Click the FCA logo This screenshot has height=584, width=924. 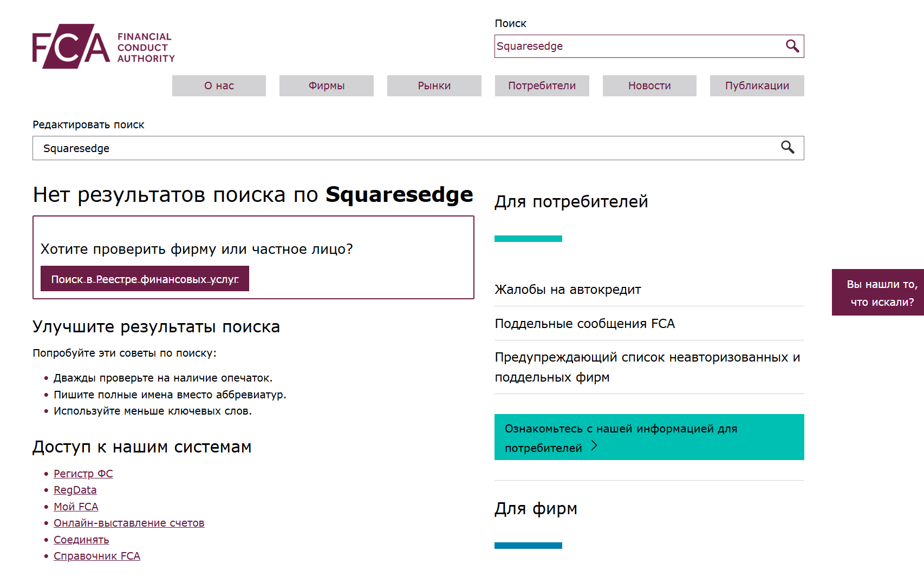(x=103, y=47)
